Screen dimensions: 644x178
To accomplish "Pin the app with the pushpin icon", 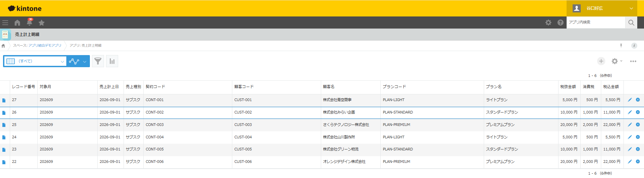I will coord(621,45).
